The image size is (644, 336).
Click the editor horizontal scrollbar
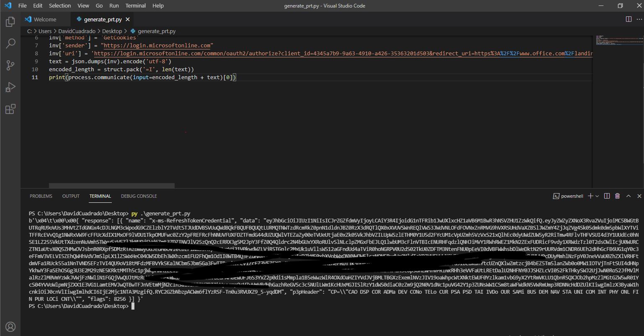click(x=112, y=185)
